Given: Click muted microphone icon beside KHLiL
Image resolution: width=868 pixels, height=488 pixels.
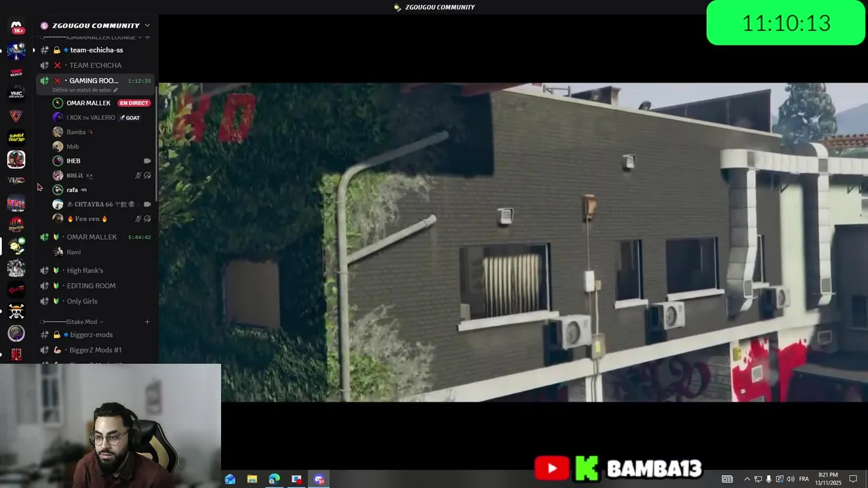Looking at the screenshot, I should click(138, 176).
